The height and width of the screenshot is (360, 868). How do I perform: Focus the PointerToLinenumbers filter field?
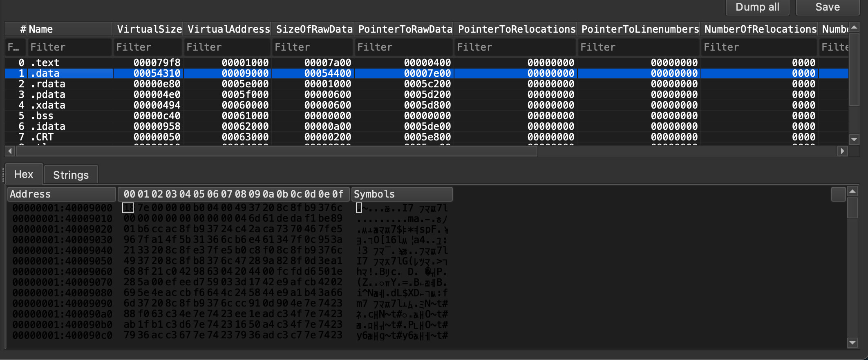639,47
